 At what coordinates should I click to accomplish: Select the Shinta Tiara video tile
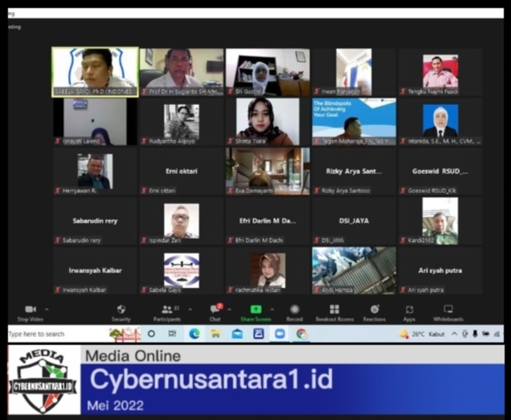point(267,122)
